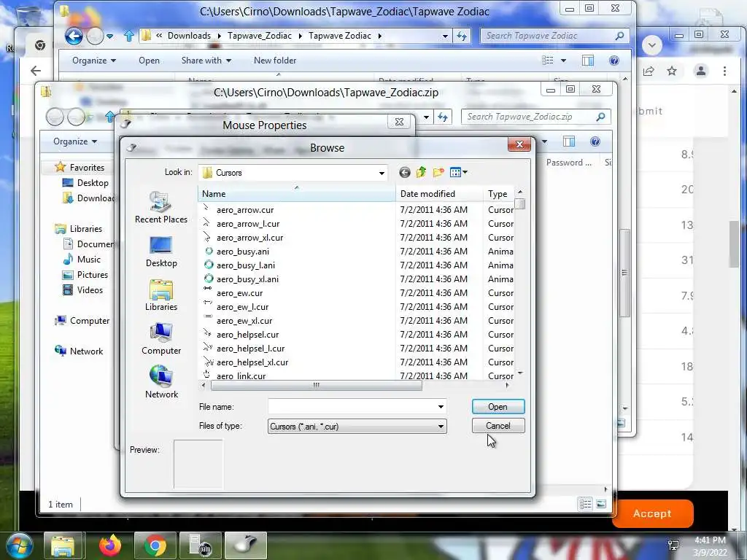
Task: Click refresh icon in Tapwave Zodiac address bar
Action: pos(462,36)
